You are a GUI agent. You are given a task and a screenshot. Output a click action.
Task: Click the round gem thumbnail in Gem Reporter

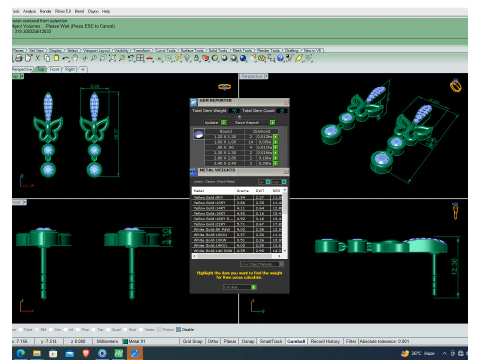(199, 134)
